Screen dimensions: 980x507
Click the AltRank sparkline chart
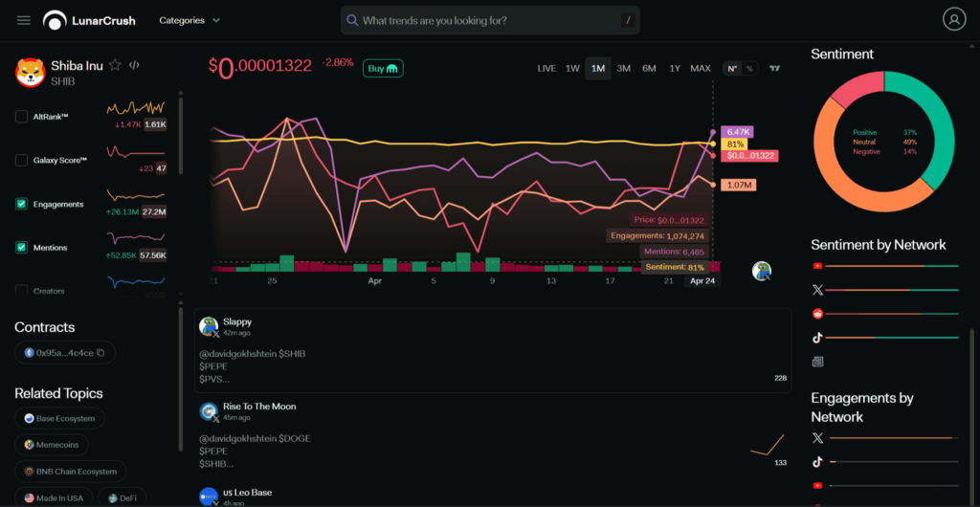coord(136,107)
